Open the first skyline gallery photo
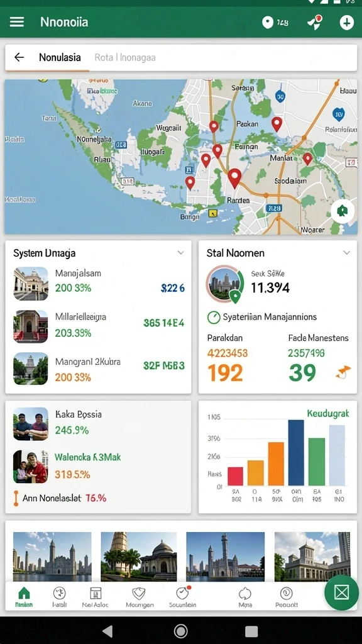362x644 pixels. pyautogui.click(x=52, y=557)
